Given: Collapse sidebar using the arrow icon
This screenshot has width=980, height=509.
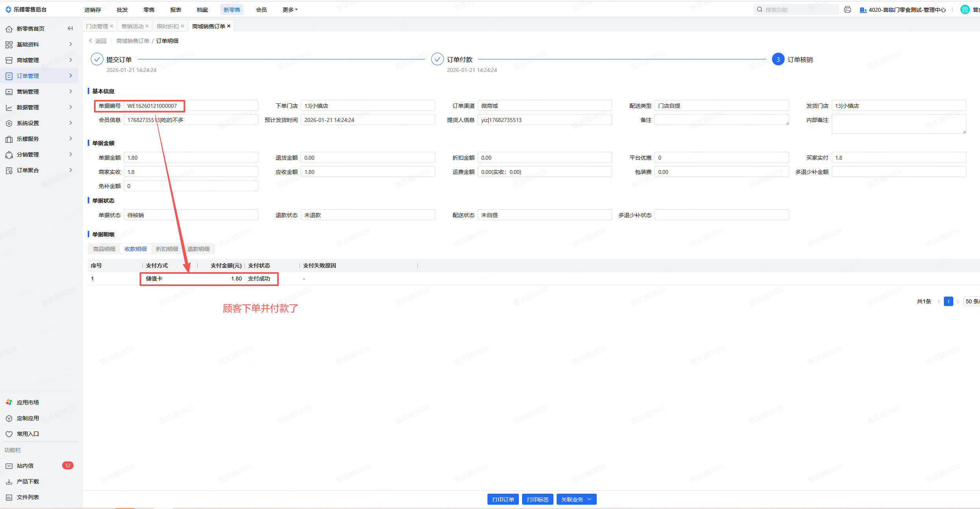Looking at the screenshot, I should (x=70, y=28).
